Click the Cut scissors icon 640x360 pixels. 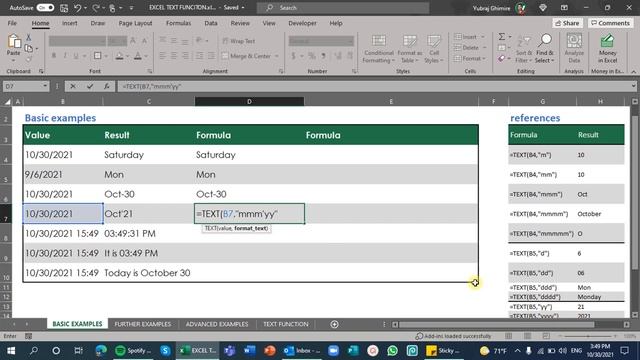(29, 38)
